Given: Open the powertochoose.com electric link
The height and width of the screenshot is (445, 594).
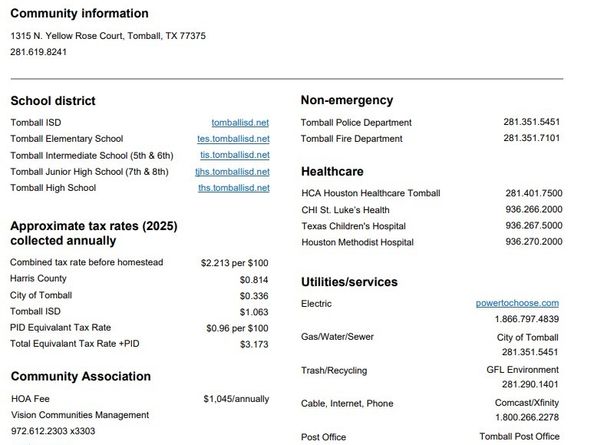Looking at the screenshot, I should 517,303.
